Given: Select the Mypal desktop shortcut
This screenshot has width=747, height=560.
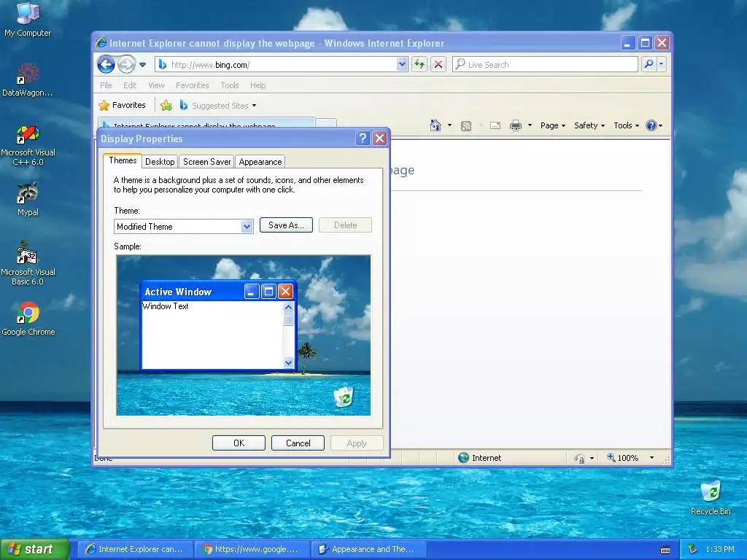Looking at the screenshot, I should 28,199.
